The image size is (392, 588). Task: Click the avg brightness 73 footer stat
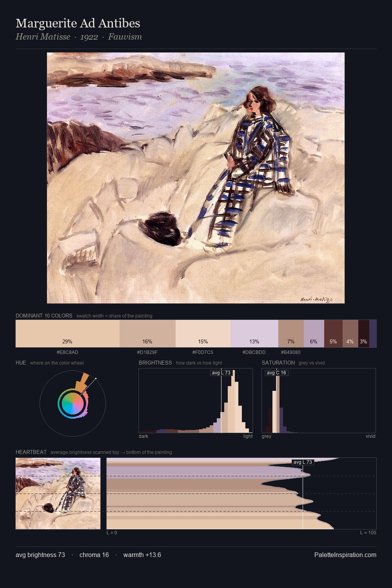[x=40, y=555]
